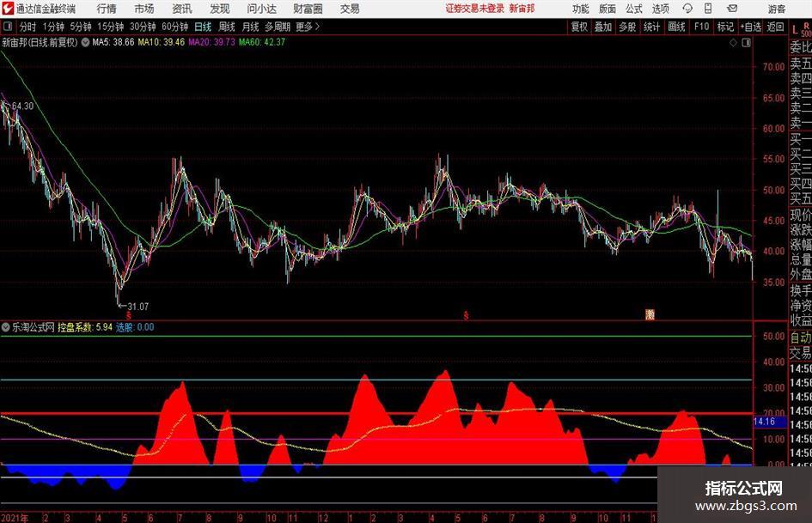Viewport: 812px width, 523px height.
Task: Click the 选股: 0.00 indicator label
Action: pos(135,327)
